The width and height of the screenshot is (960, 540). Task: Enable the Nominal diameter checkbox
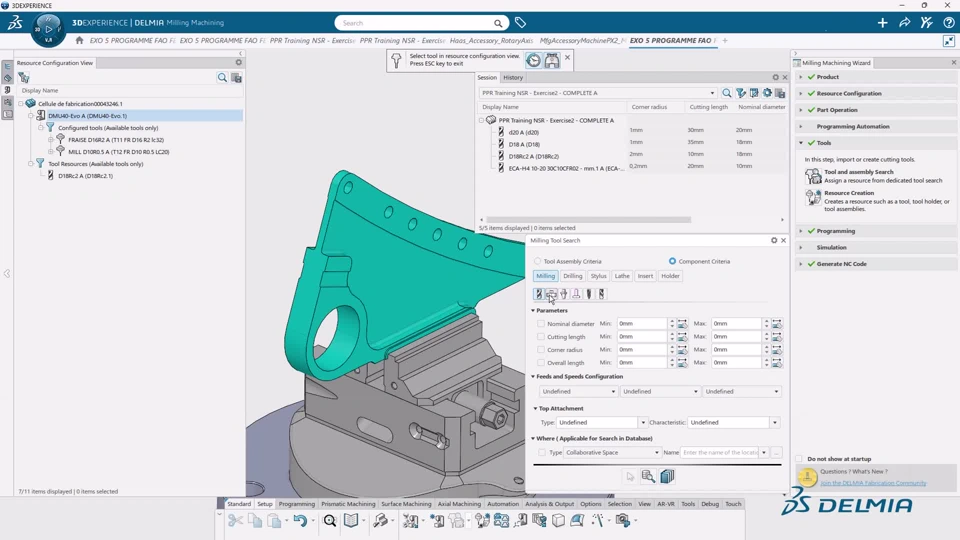point(541,324)
